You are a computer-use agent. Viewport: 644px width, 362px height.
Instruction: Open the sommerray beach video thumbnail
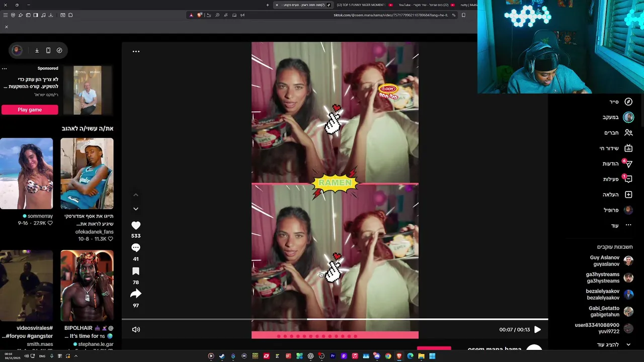click(x=26, y=173)
